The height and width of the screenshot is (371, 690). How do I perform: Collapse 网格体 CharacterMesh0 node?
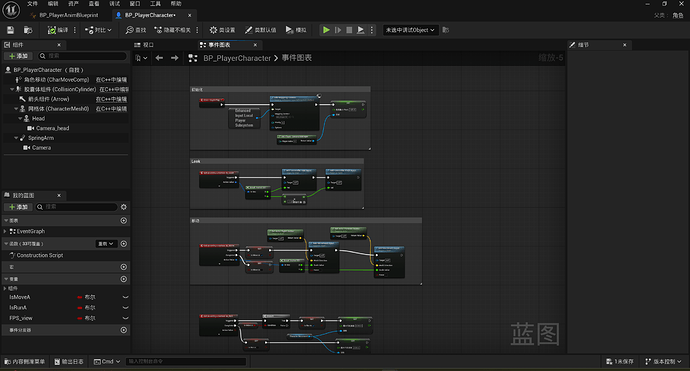tap(16, 109)
